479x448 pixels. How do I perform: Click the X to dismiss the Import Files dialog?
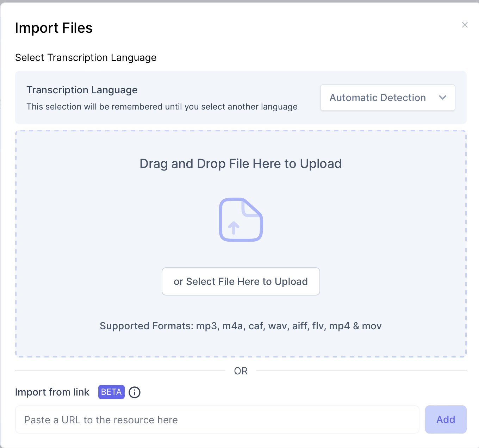point(465,25)
